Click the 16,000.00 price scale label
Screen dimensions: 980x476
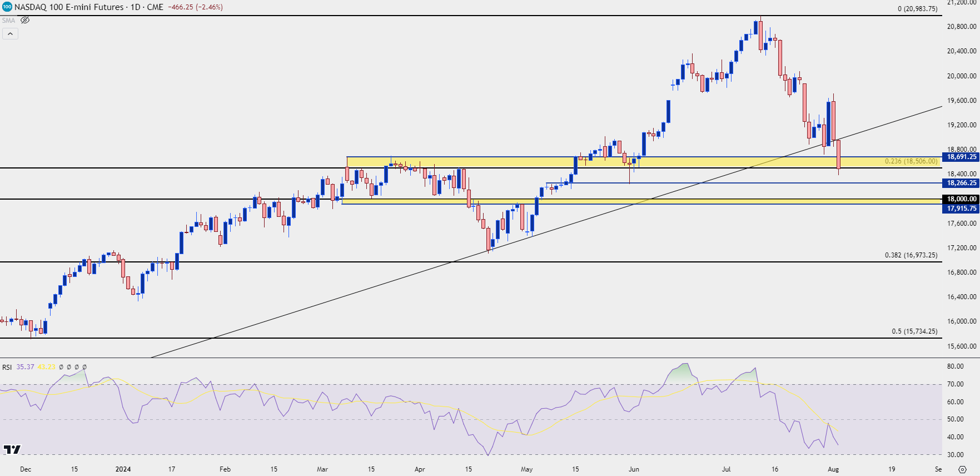[x=962, y=321]
